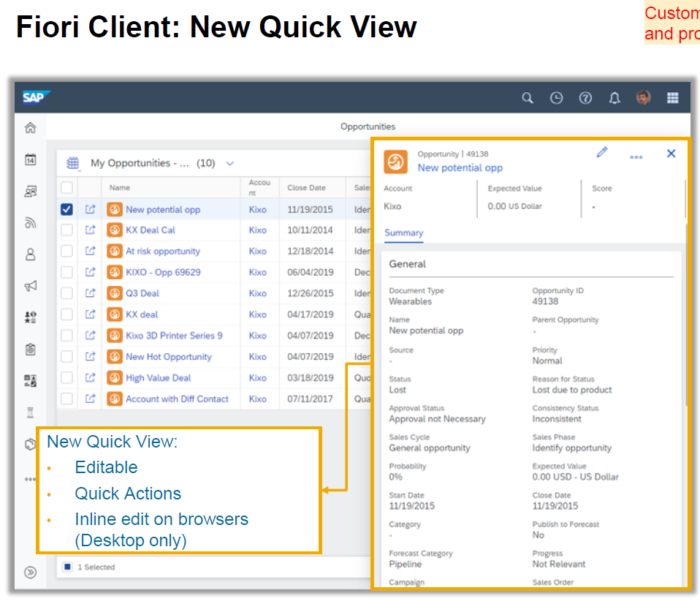The image size is (700, 604).
Task: Check the Q3 Deal row checkbox
Action: (x=67, y=293)
